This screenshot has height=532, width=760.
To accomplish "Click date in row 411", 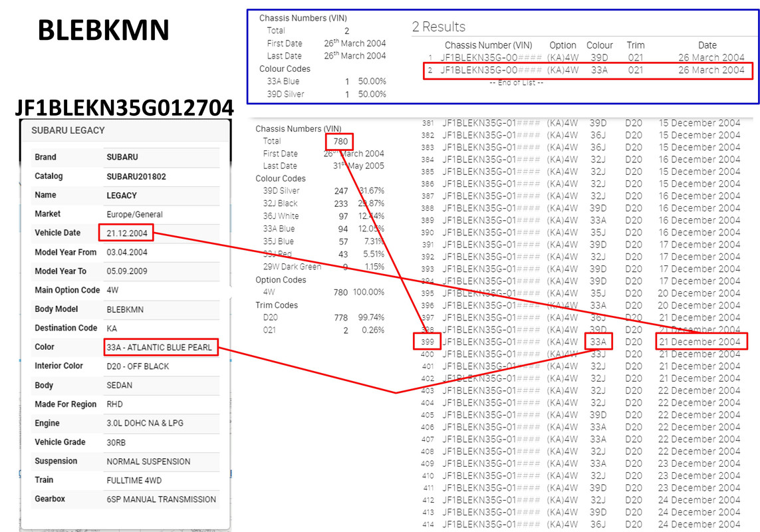I will [699, 488].
